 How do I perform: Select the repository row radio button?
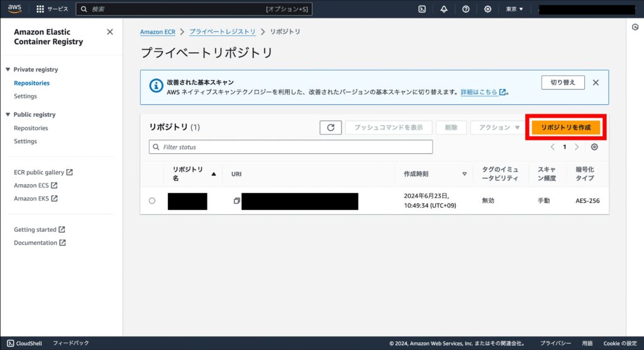coord(152,200)
